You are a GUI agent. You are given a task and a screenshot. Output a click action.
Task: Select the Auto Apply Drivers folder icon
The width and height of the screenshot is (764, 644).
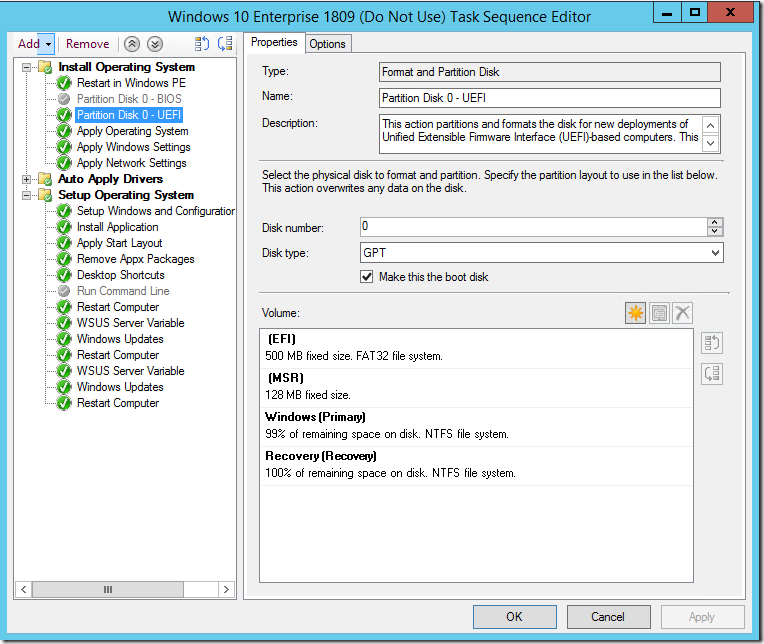(45, 179)
